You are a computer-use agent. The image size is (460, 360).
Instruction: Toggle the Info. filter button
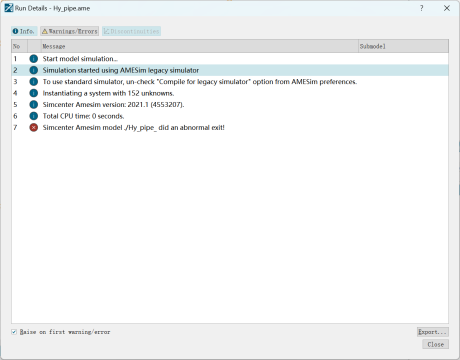coord(24,31)
